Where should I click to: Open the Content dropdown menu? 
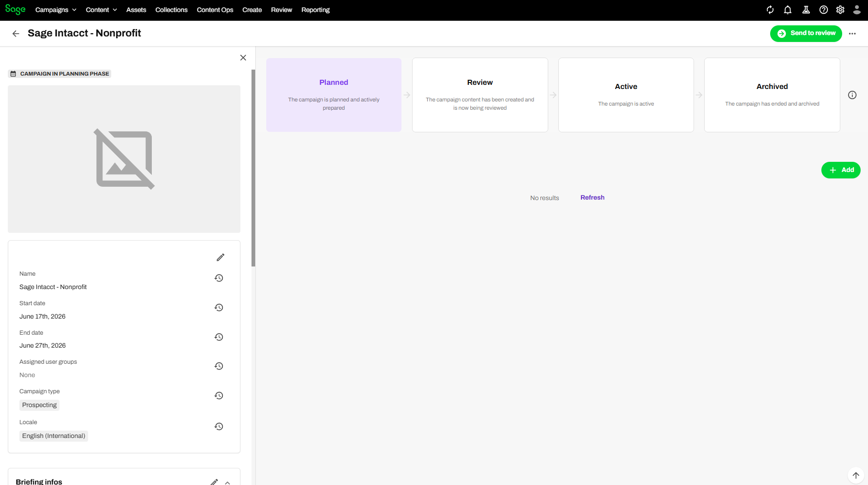pyautogui.click(x=102, y=10)
